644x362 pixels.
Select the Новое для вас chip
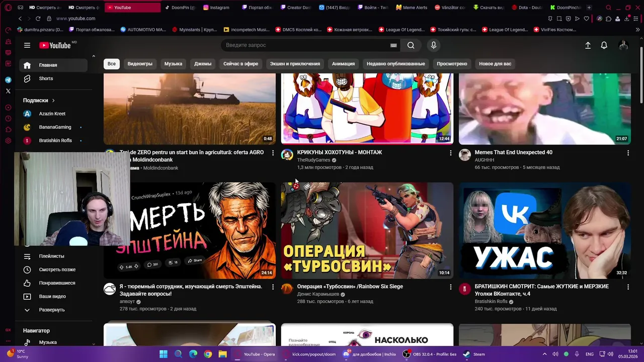coord(495,64)
